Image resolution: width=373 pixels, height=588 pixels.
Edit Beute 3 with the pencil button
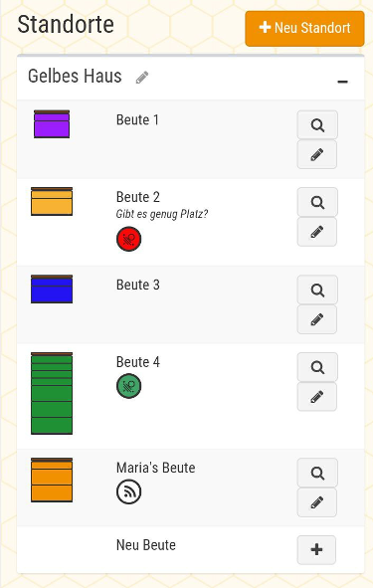click(317, 319)
